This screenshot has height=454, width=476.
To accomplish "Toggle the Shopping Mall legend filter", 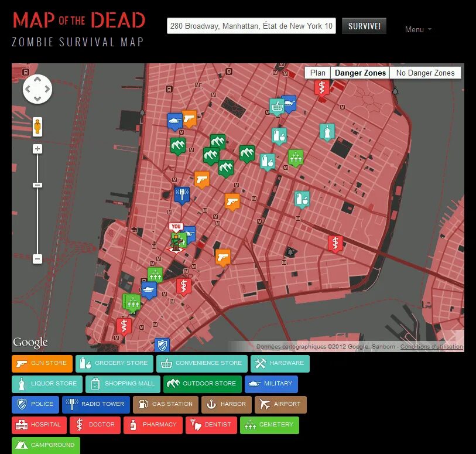I will click(x=122, y=384).
